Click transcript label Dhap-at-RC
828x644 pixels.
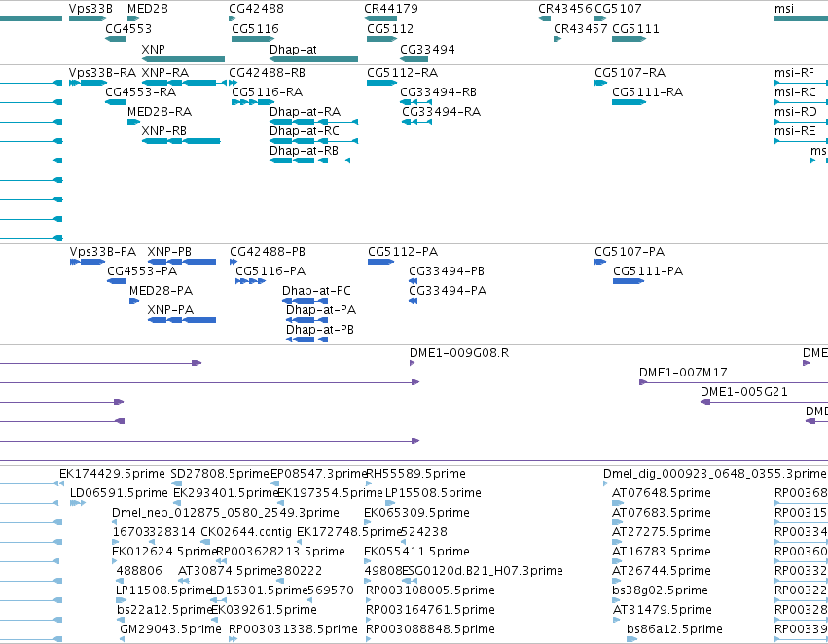coord(305,131)
